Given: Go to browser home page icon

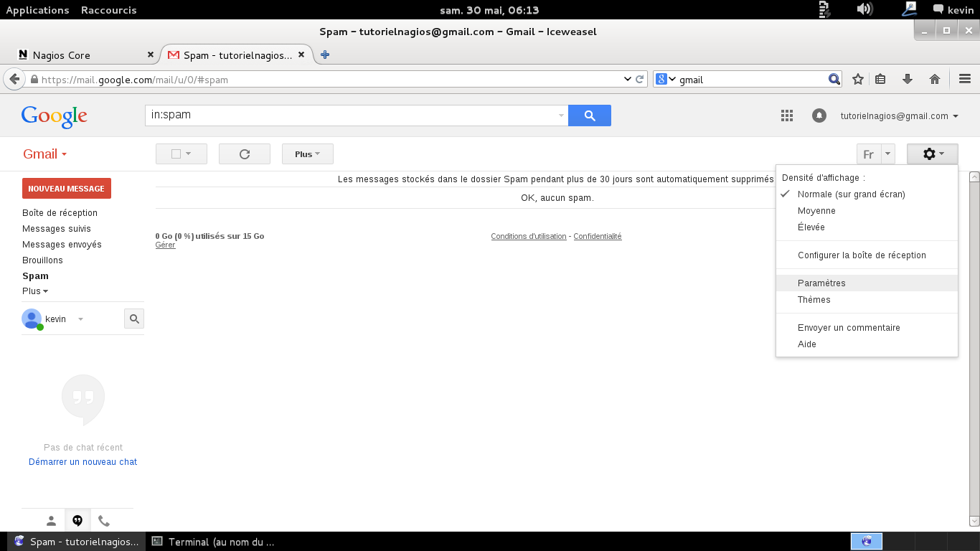Looking at the screenshot, I should [935, 79].
